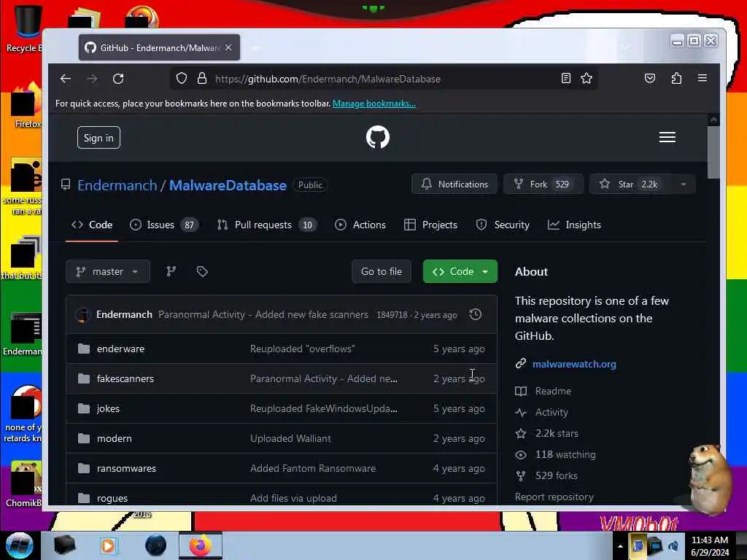The height and width of the screenshot is (560, 747).
Task: View the 2.2k stars link
Action: tap(557, 433)
